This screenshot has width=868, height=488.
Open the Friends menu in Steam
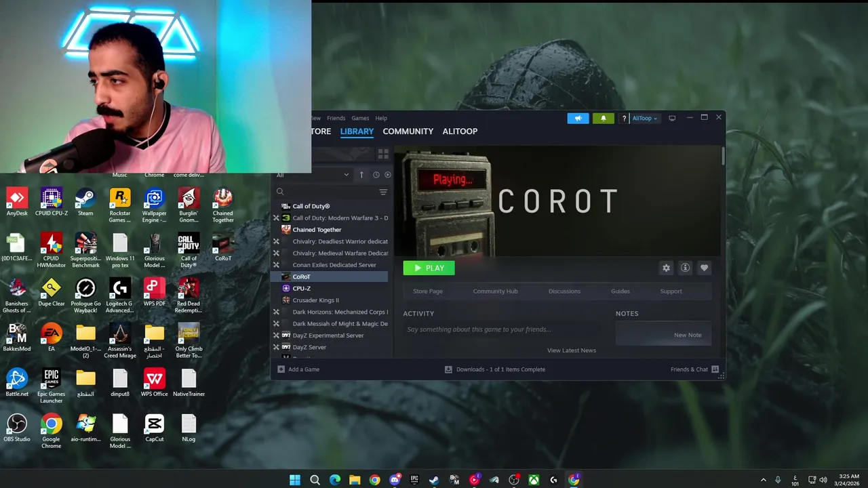pyautogui.click(x=336, y=118)
